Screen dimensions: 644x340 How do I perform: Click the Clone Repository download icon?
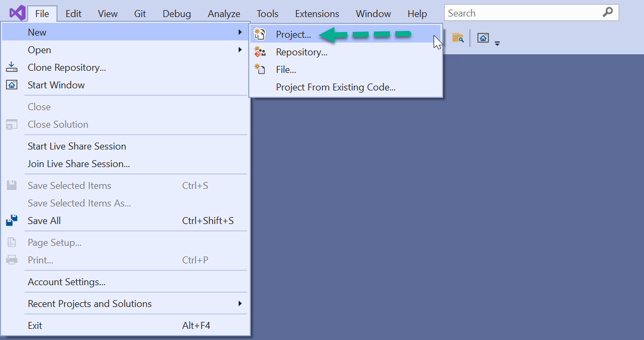(12, 67)
